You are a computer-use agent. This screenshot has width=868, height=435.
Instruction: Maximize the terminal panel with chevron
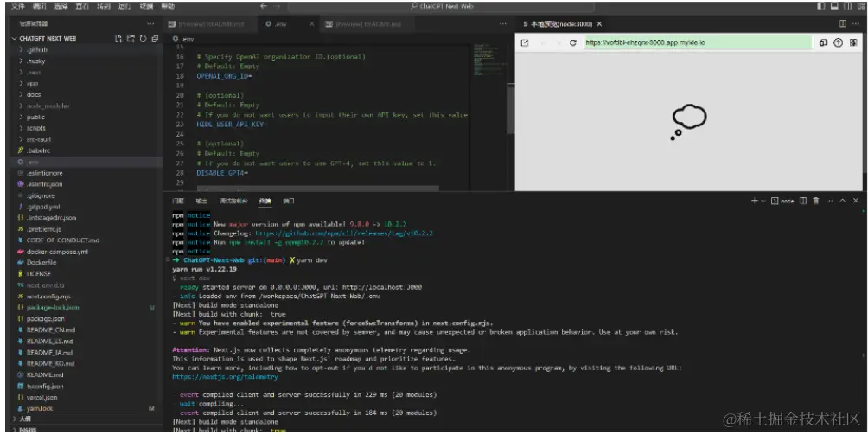point(843,201)
